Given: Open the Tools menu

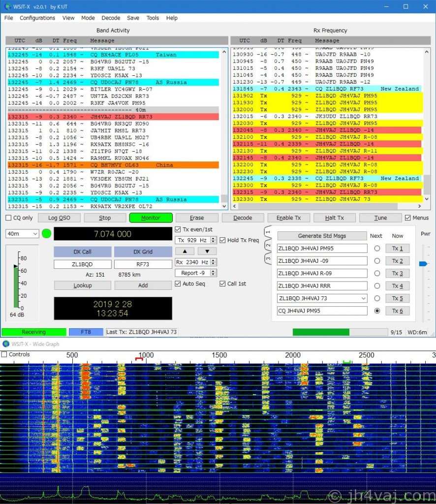Looking at the screenshot, I should 153,18.
